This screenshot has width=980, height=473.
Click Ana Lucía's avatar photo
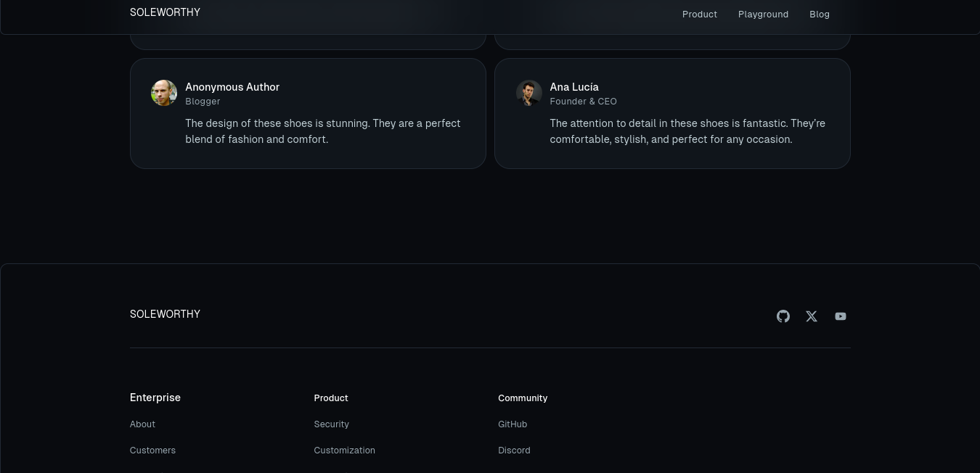click(528, 93)
